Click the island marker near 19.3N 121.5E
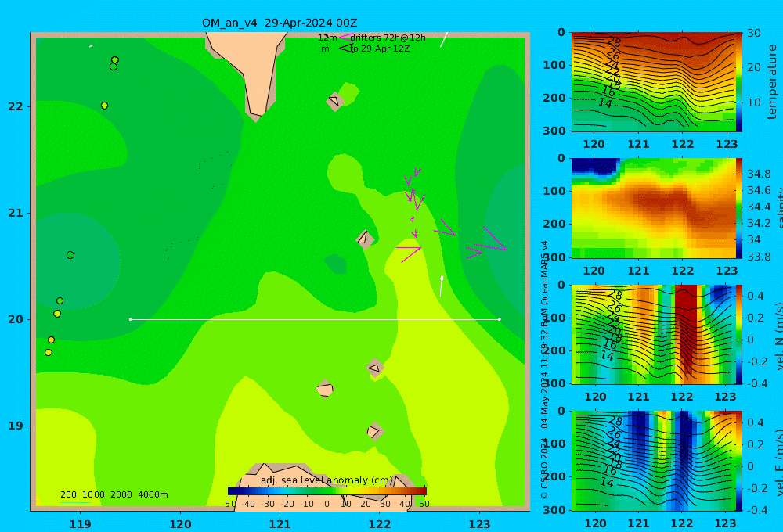Image resolution: width=783 pixels, height=532 pixels. pos(325,389)
